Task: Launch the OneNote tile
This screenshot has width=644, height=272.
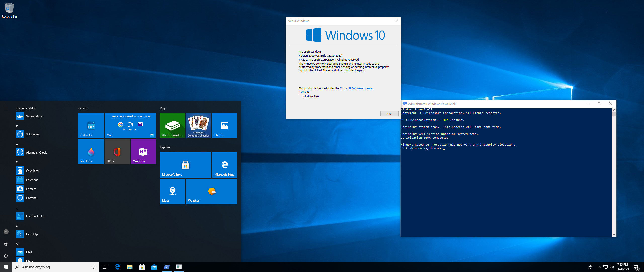Action: [143, 152]
